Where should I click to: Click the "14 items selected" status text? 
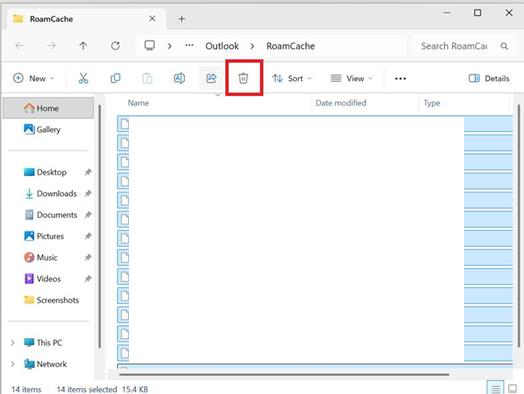87,389
